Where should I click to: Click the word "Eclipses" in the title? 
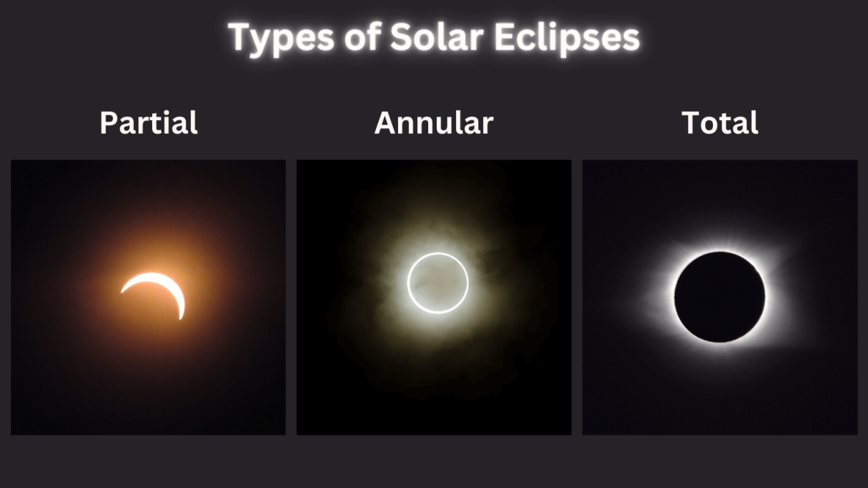coord(567,37)
